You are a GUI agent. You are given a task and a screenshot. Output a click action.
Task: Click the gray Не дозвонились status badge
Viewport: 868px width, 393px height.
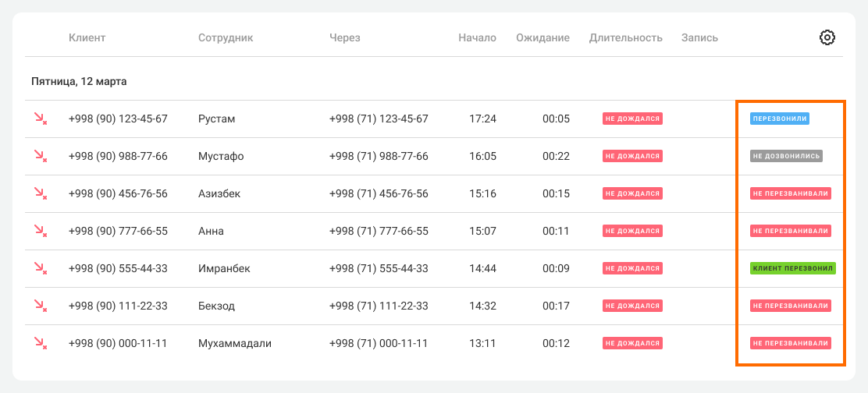click(x=786, y=156)
